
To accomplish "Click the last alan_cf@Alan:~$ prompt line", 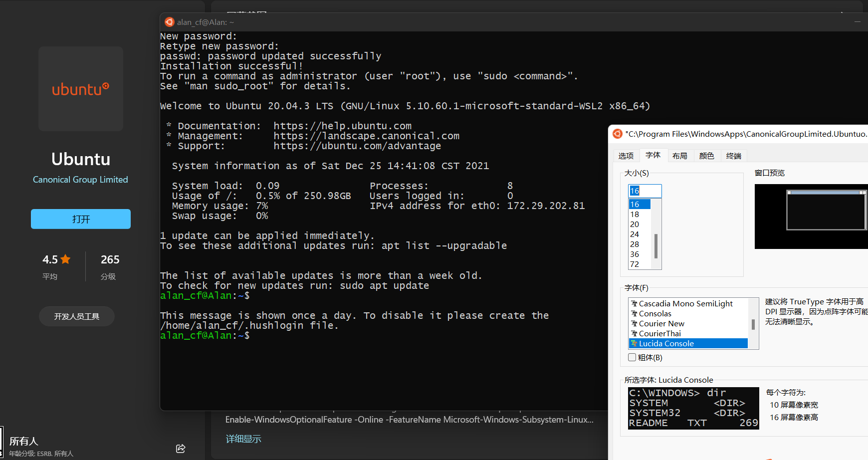I will coord(205,335).
